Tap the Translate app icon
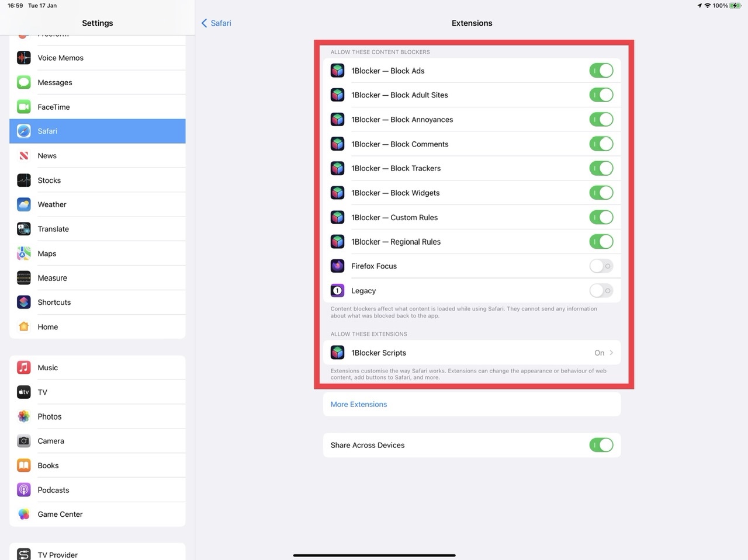Image resolution: width=748 pixels, height=560 pixels. [24, 229]
